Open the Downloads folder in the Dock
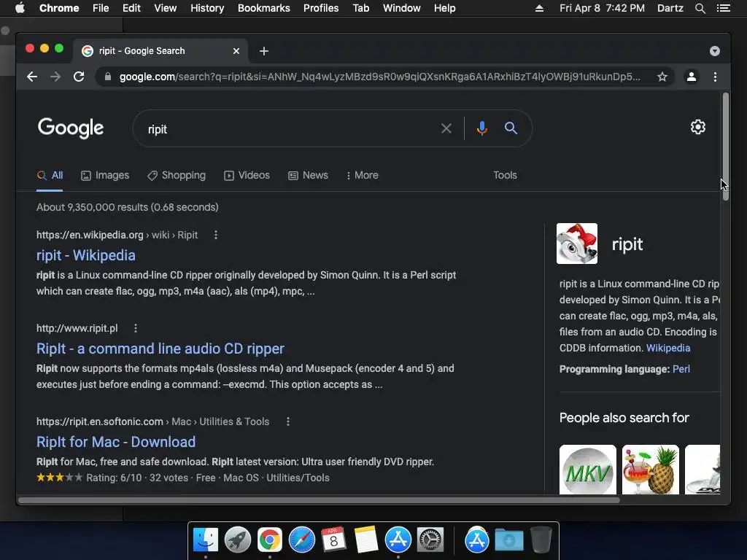The image size is (747, 560). tap(508, 540)
